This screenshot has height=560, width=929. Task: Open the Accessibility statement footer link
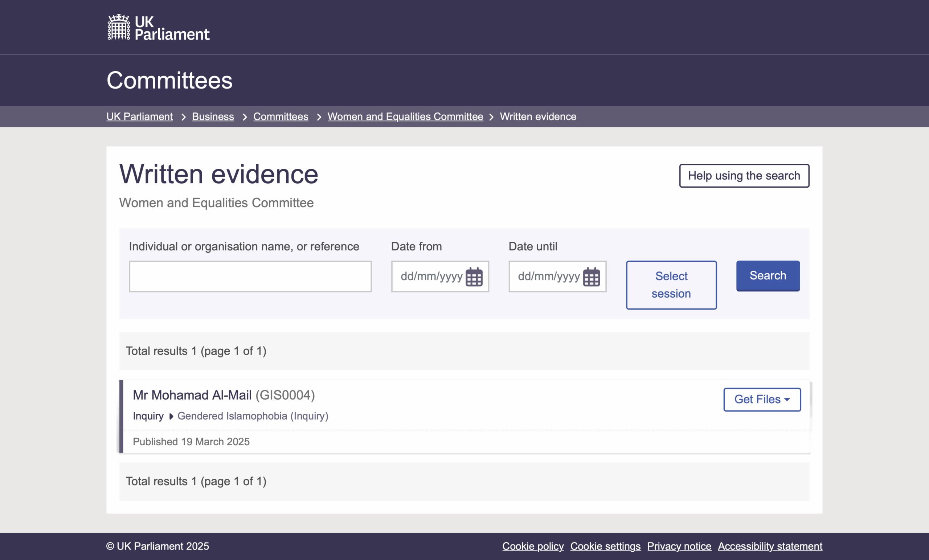[770, 546]
